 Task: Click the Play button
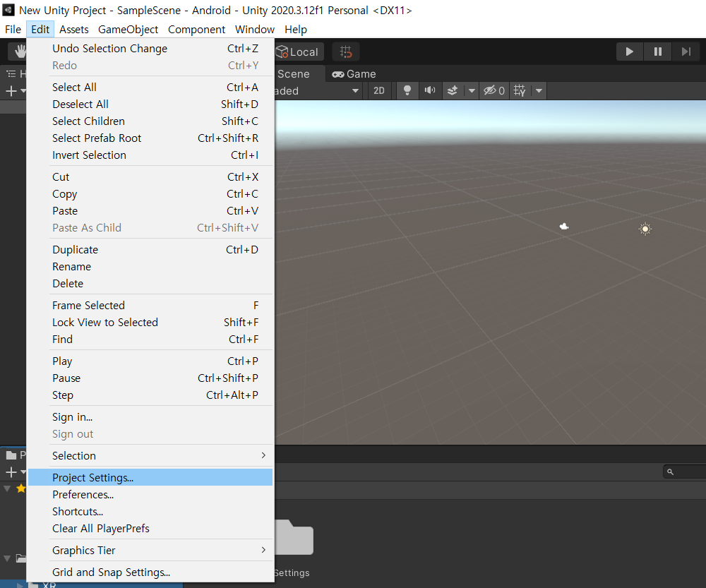tap(630, 52)
